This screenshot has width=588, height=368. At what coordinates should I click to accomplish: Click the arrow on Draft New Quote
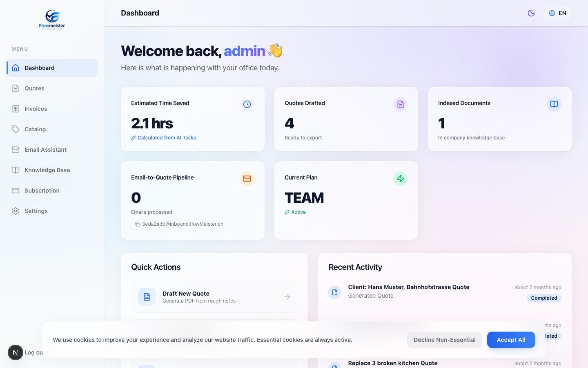pyautogui.click(x=287, y=297)
